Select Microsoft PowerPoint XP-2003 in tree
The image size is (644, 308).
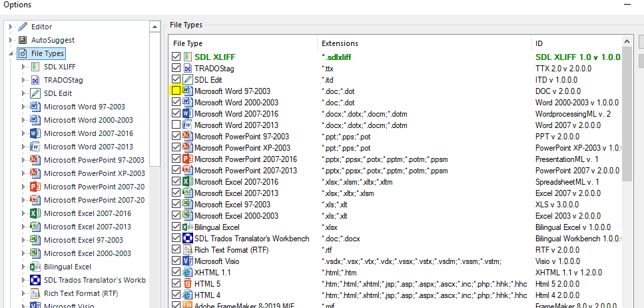(95, 173)
